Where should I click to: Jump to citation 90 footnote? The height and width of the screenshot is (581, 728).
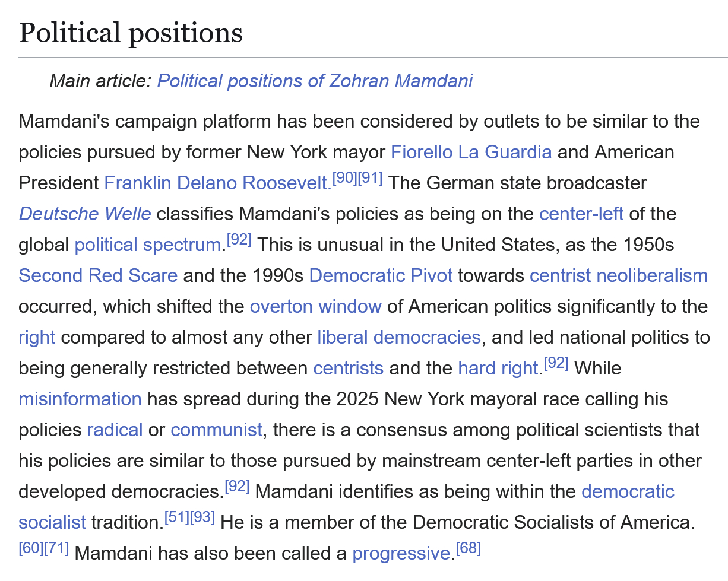coord(344,178)
